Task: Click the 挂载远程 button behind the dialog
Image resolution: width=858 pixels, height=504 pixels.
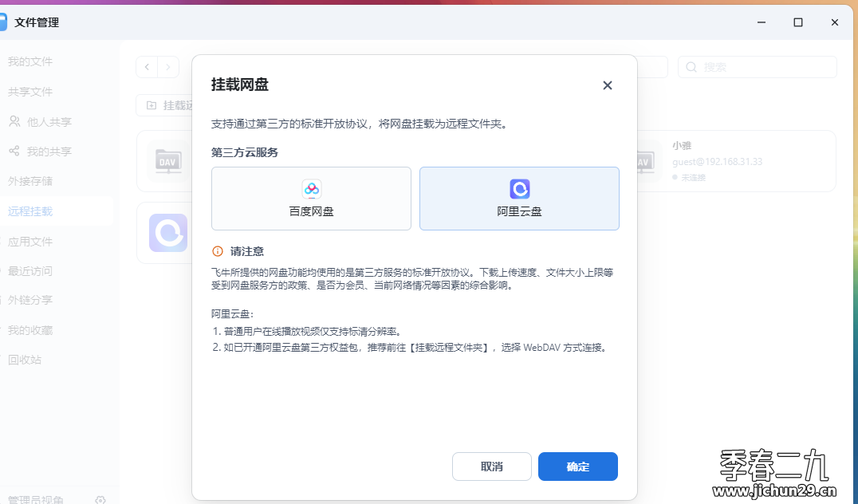Action: (x=164, y=105)
